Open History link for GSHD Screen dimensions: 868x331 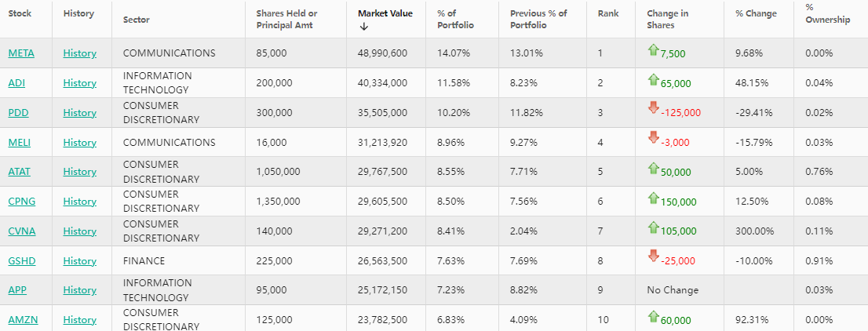[x=79, y=260]
